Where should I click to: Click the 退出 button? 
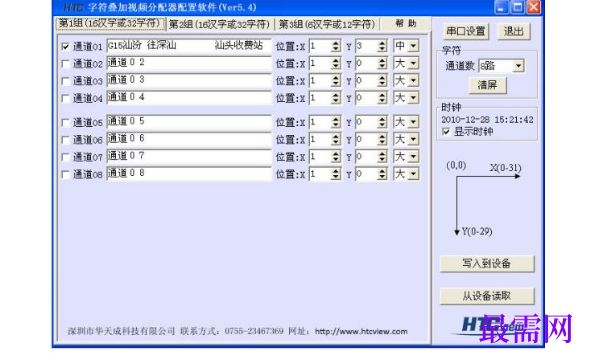tap(514, 31)
